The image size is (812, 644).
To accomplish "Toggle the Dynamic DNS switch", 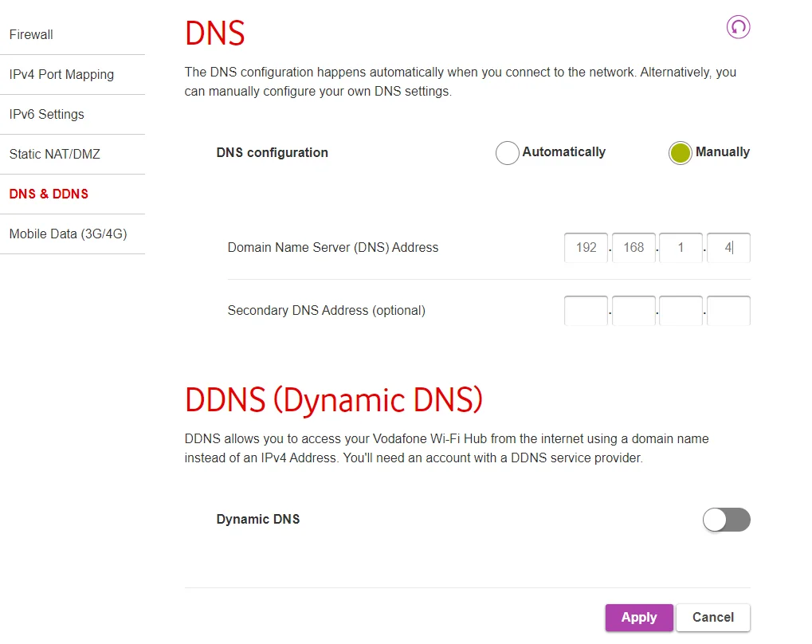I will [726, 520].
